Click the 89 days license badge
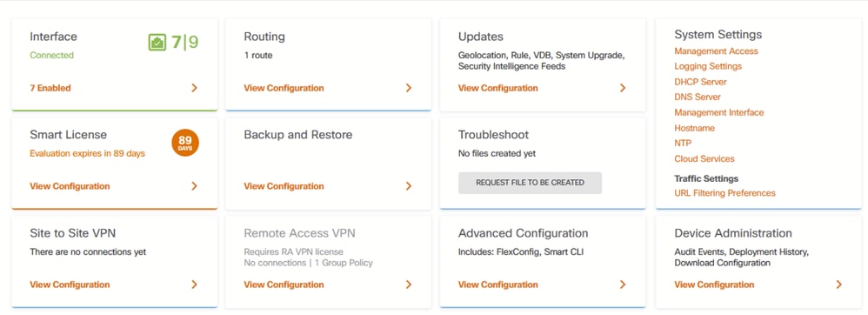Image resolution: width=868 pixels, height=315 pixels. pos(185,143)
